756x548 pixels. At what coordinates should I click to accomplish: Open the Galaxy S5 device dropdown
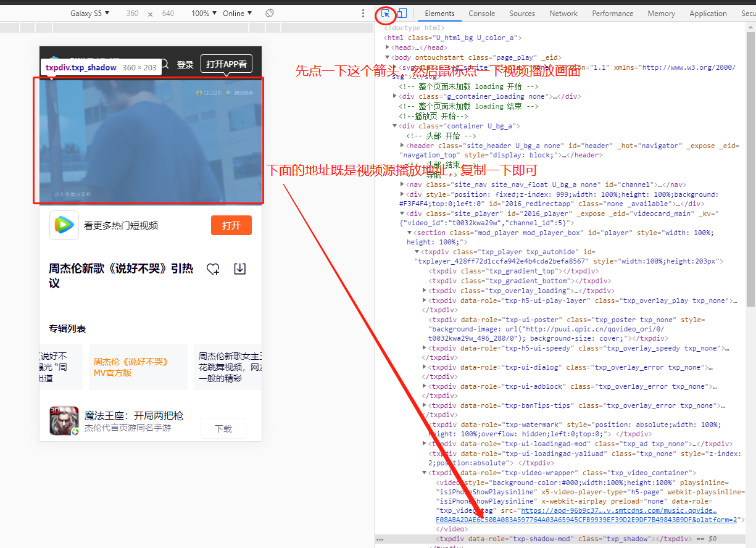pos(90,13)
